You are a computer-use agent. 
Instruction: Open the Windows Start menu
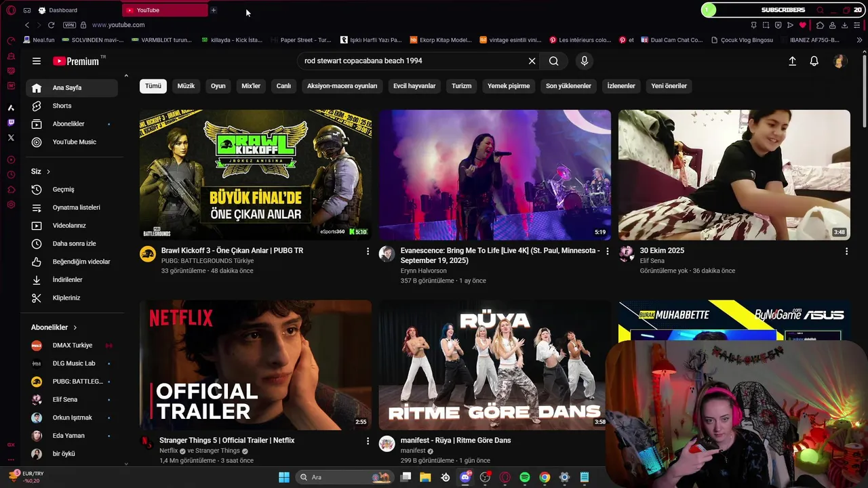(x=284, y=477)
